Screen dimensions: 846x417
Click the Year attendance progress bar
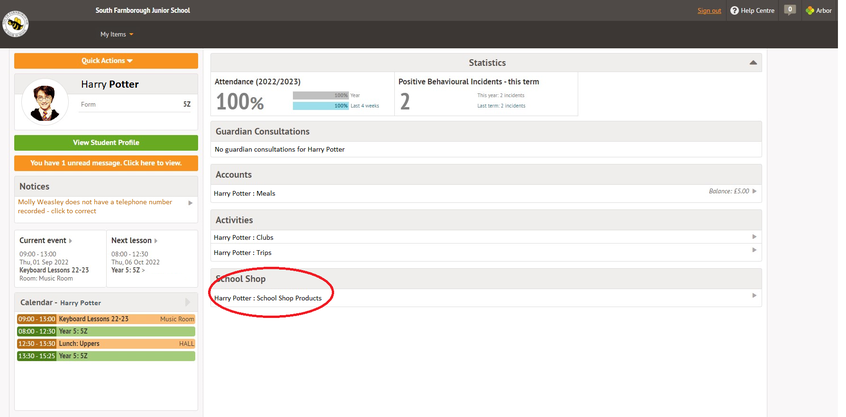321,95
